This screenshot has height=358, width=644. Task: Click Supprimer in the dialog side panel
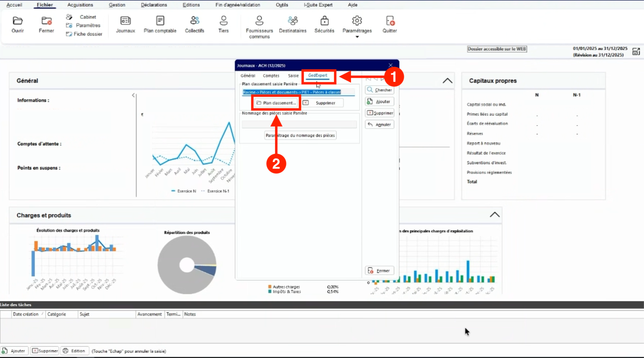[x=380, y=113]
